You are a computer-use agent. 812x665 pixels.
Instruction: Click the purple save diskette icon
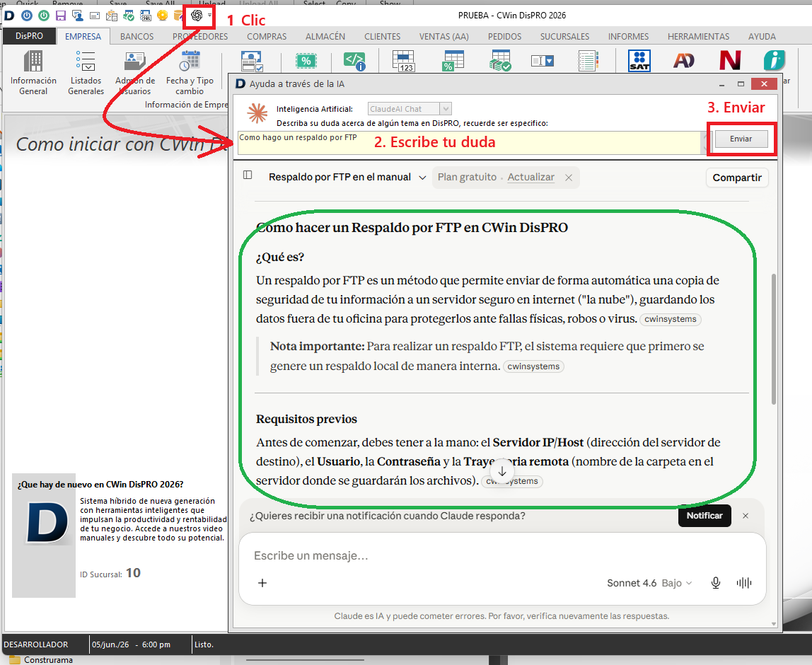point(61,16)
